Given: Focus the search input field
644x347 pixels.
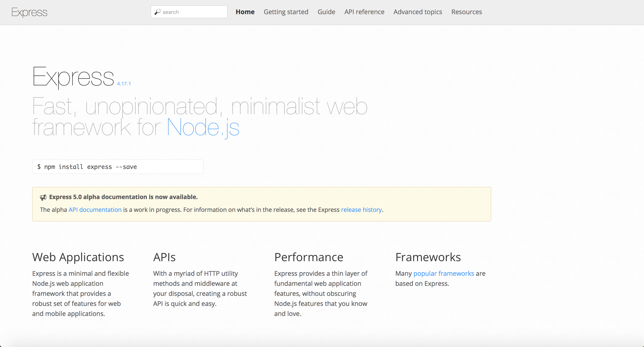Looking at the screenshot, I should 189,12.
